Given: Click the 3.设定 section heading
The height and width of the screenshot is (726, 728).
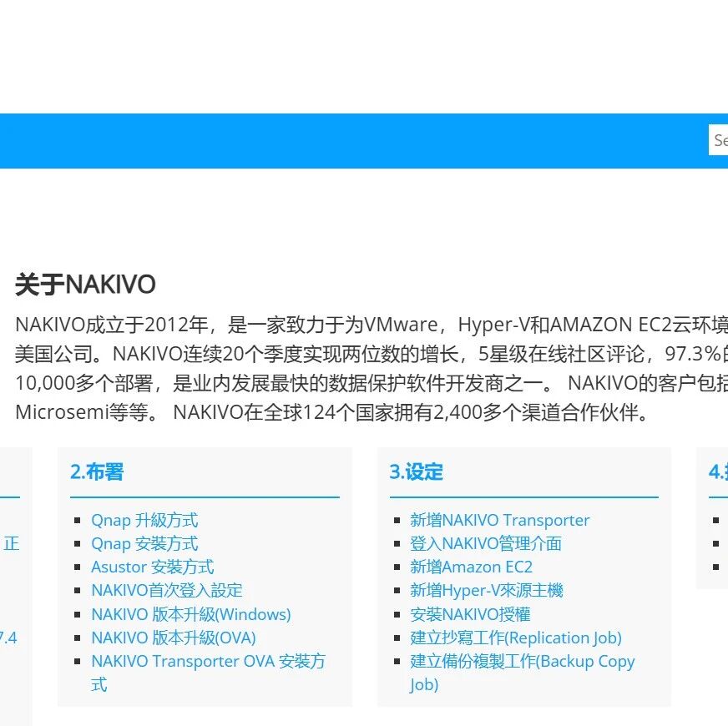Looking at the screenshot, I should pos(416,471).
